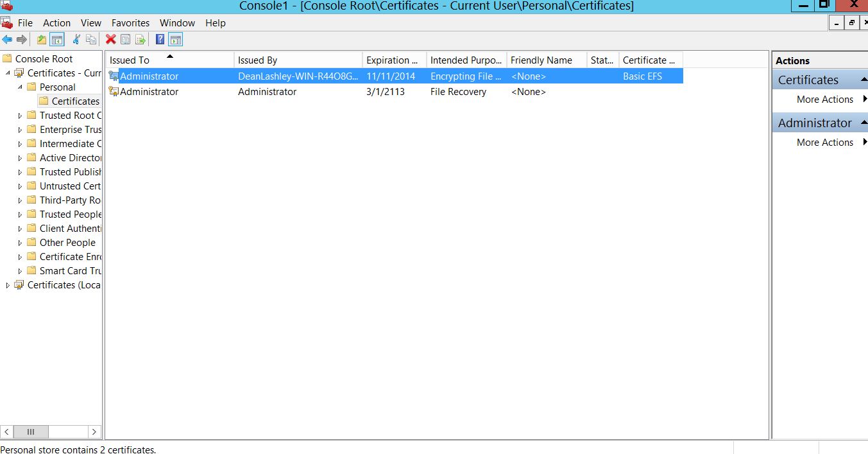The image size is (868, 454).
Task: Click the DeanLashley-WIN-R44O8G issuer cell
Action: (298, 76)
